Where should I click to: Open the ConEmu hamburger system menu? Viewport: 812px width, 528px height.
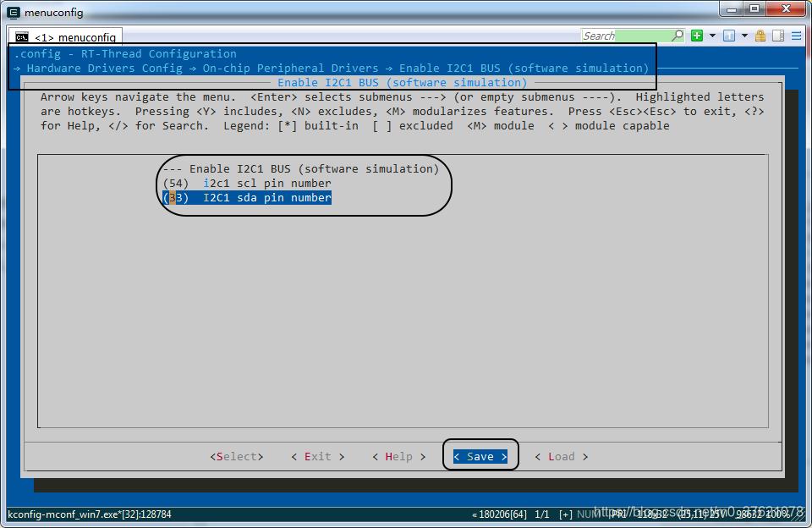click(x=797, y=36)
